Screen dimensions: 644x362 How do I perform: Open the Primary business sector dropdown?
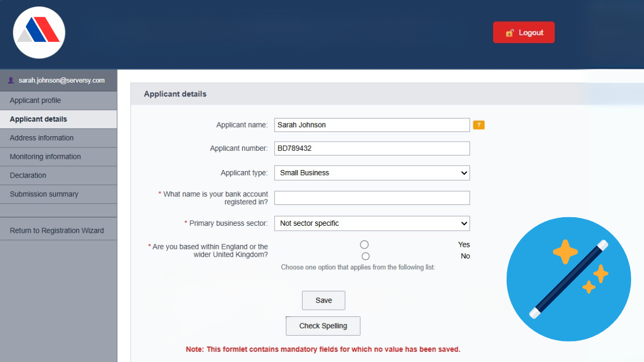372,223
